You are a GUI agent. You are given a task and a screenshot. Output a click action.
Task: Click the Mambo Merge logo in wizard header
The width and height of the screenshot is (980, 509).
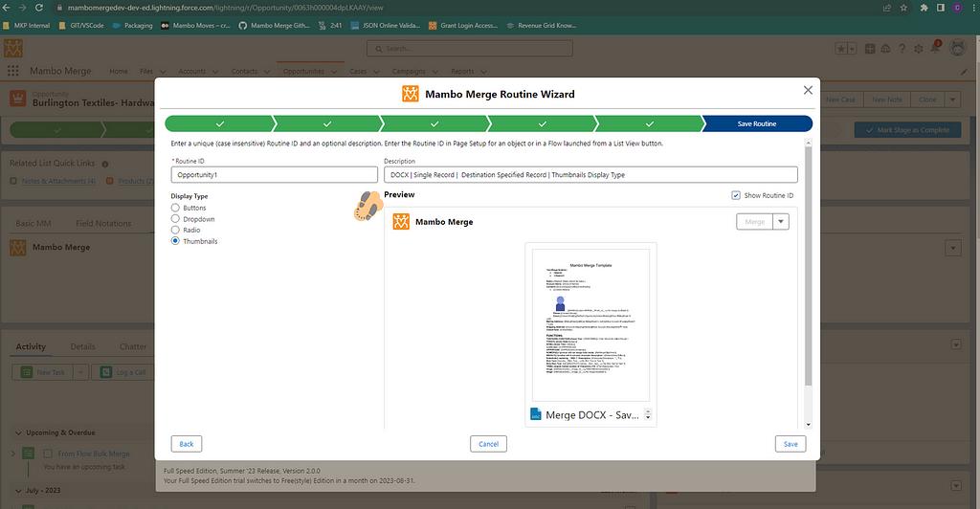pos(410,95)
